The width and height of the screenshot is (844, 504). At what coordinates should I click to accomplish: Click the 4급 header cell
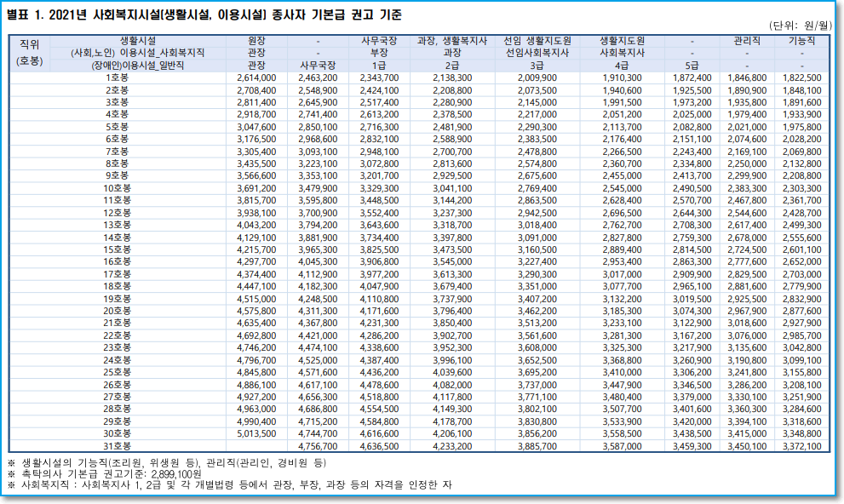coord(622,65)
